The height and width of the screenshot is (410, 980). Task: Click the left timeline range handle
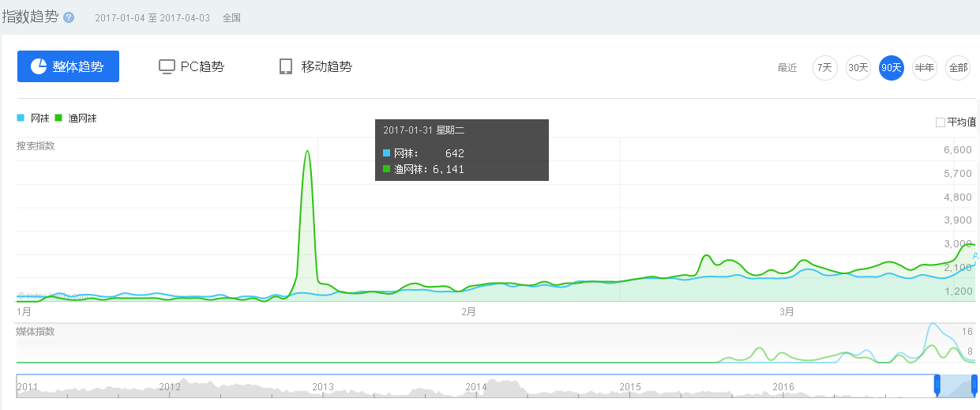[937, 385]
